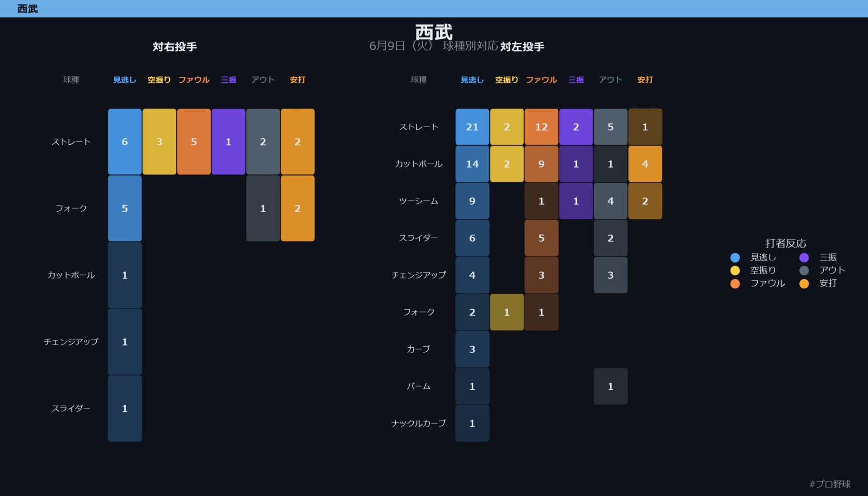Click the ストレート ファウル cell showing 12
Image resolution: width=868 pixels, height=496 pixels.
[542, 127]
